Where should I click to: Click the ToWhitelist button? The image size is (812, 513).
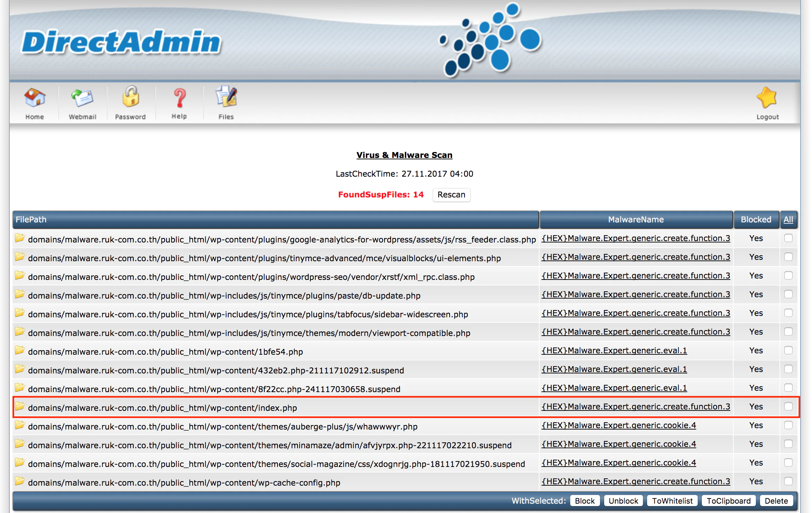(x=672, y=501)
